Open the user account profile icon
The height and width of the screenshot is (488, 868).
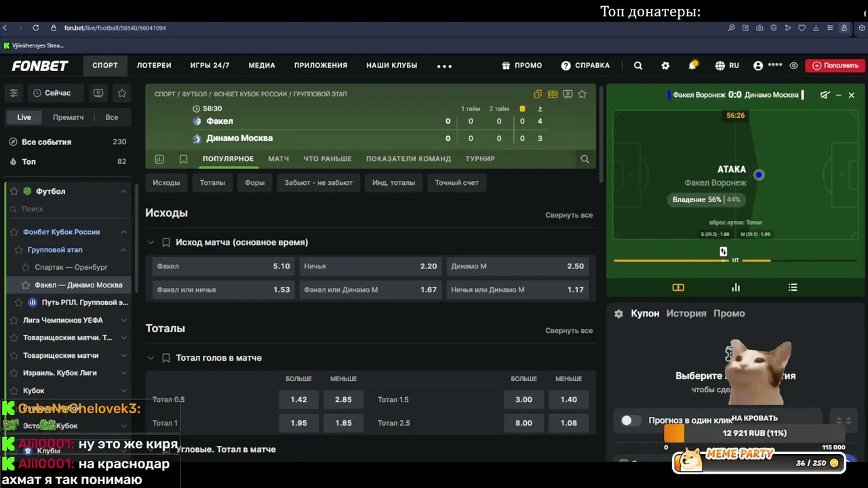click(758, 66)
